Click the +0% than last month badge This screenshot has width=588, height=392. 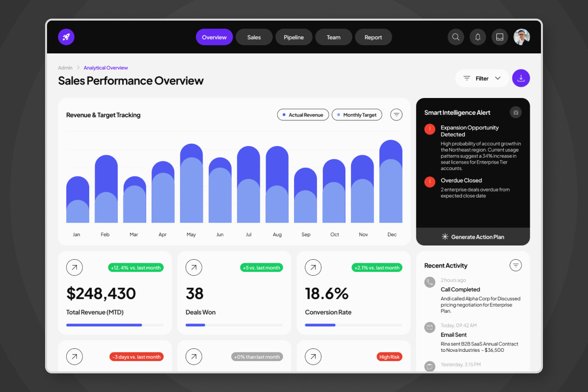click(257, 357)
